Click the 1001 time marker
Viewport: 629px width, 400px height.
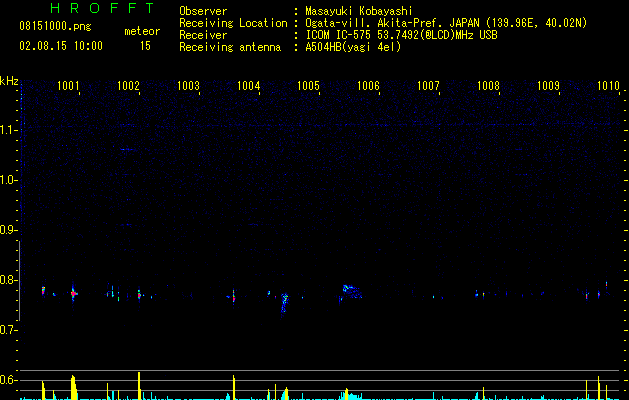[68, 86]
